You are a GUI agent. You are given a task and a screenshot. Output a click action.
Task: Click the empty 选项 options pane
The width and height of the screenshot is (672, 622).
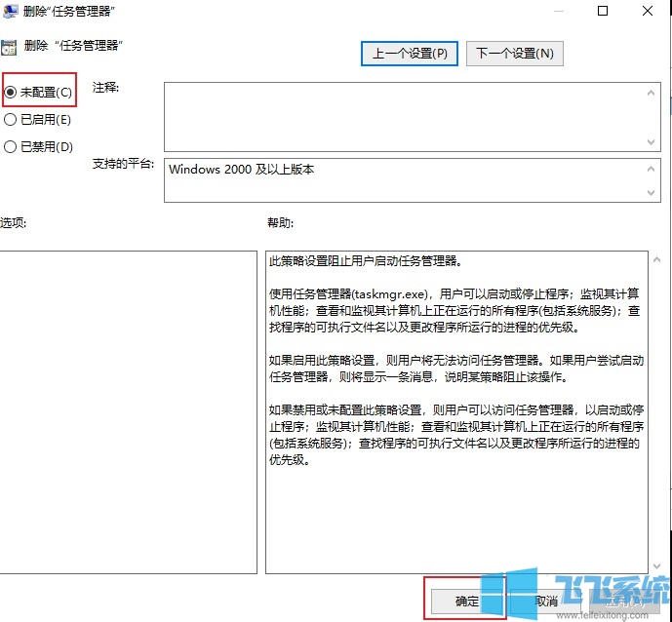pos(128,412)
